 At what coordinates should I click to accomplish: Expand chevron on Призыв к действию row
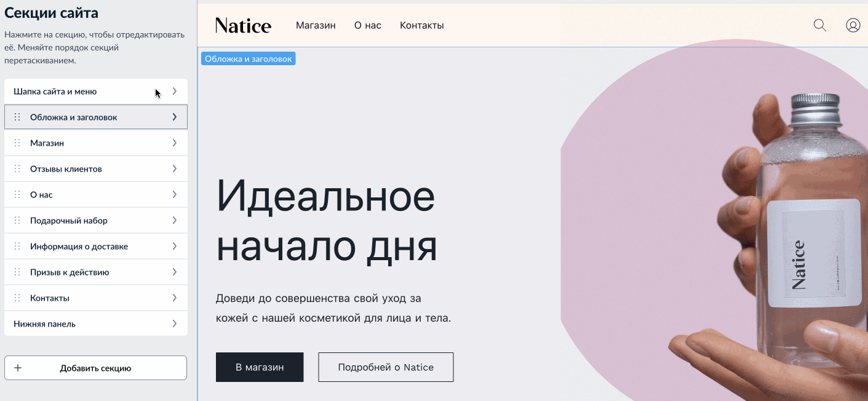(175, 272)
